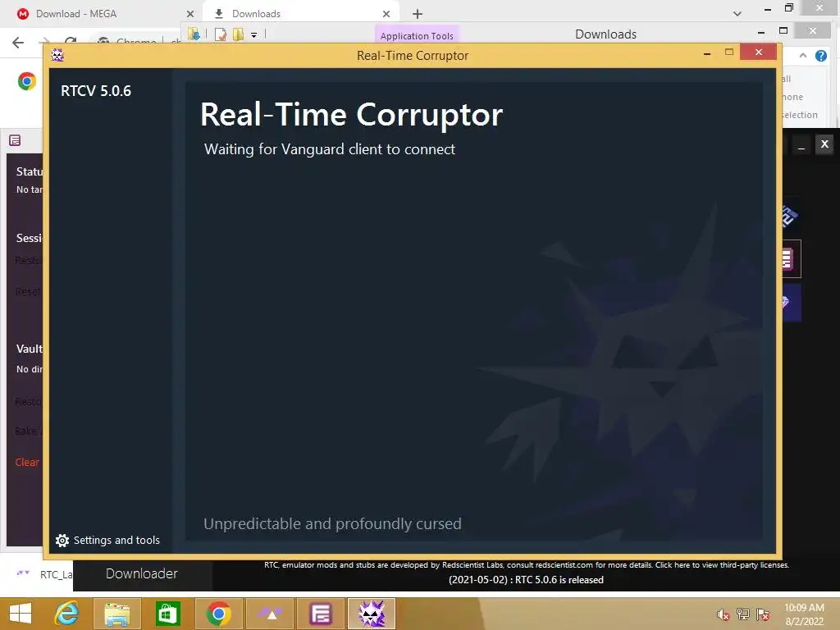Open the Downloader section in RTC Launcher

[141, 573]
